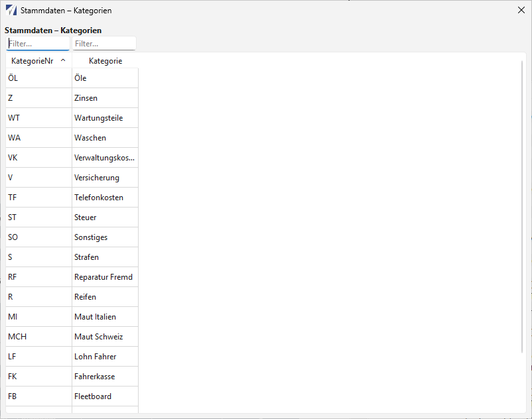Select the WA code cell

point(38,138)
